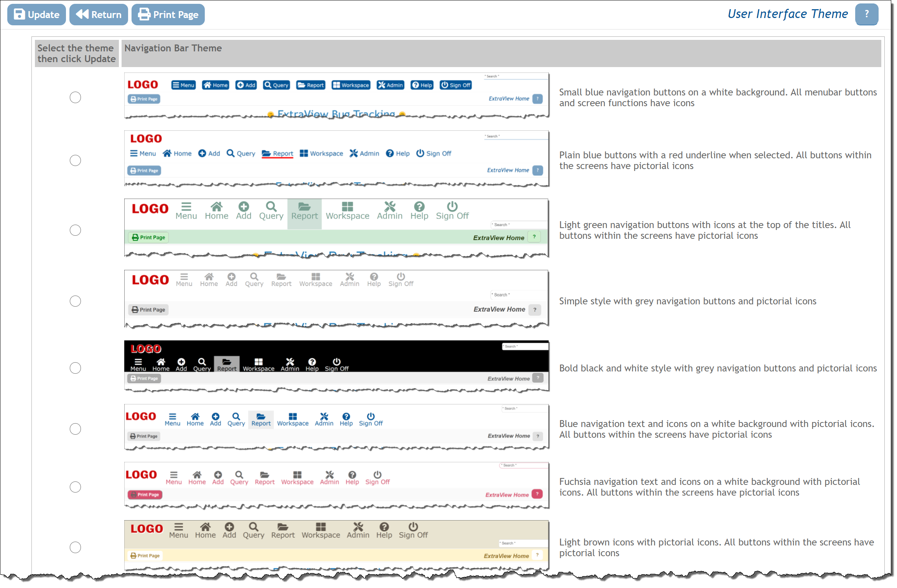This screenshot has height=588, width=897.
Task: Click the black and white theme preview image
Action: 337,366
